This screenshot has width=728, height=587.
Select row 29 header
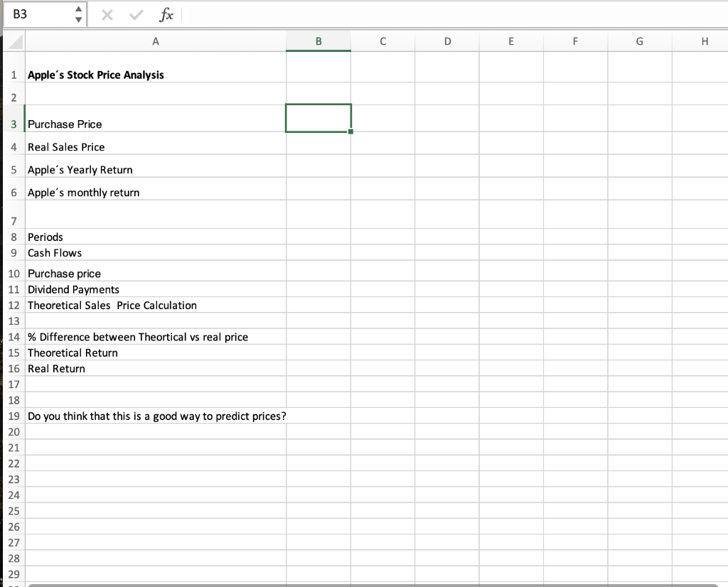[x=14, y=574]
